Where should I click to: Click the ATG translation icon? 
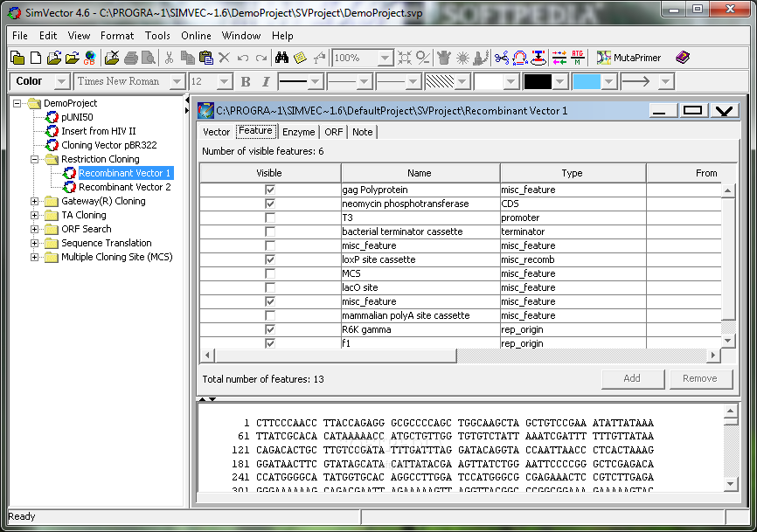[578, 58]
